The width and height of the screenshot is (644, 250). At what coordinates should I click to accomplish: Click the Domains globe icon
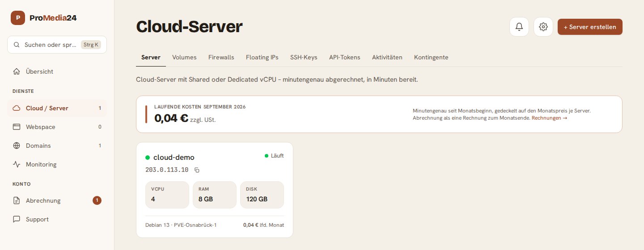click(x=17, y=146)
